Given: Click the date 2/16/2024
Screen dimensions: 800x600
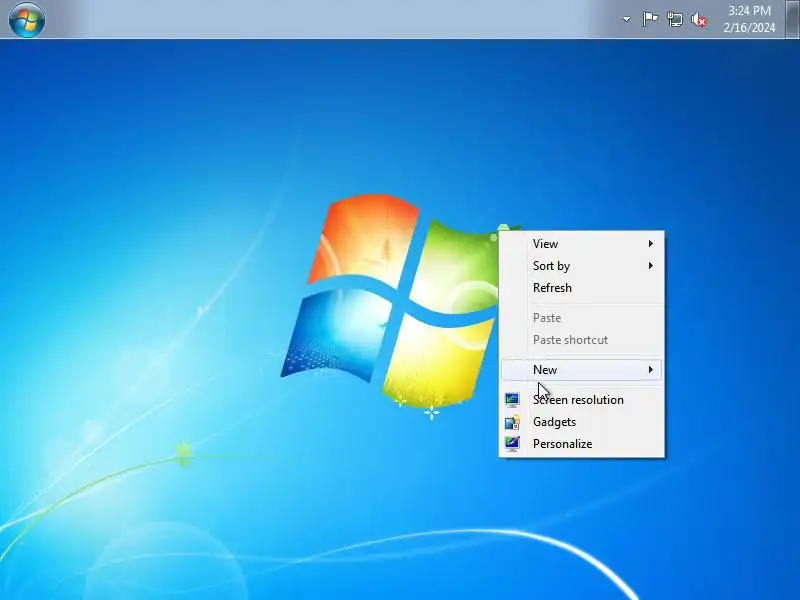Looking at the screenshot, I should 749,28.
